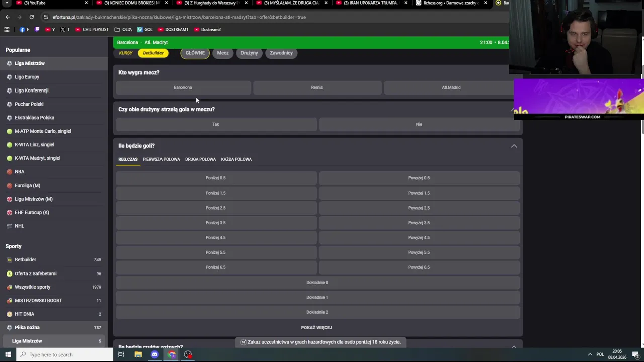
Task: Select Dokładnie 1 goal option
Action: click(x=317, y=297)
